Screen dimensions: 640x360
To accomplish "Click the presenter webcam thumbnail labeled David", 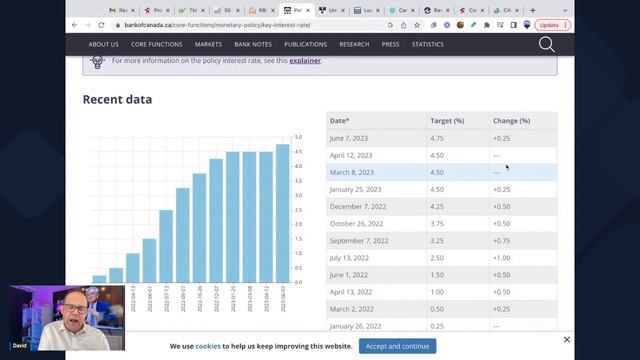I will pyautogui.click(x=67, y=318).
